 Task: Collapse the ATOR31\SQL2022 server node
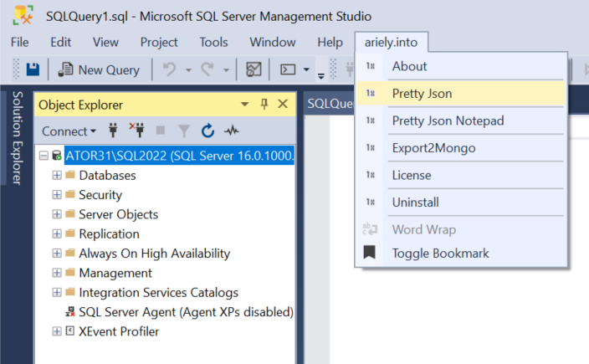coord(44,156)
